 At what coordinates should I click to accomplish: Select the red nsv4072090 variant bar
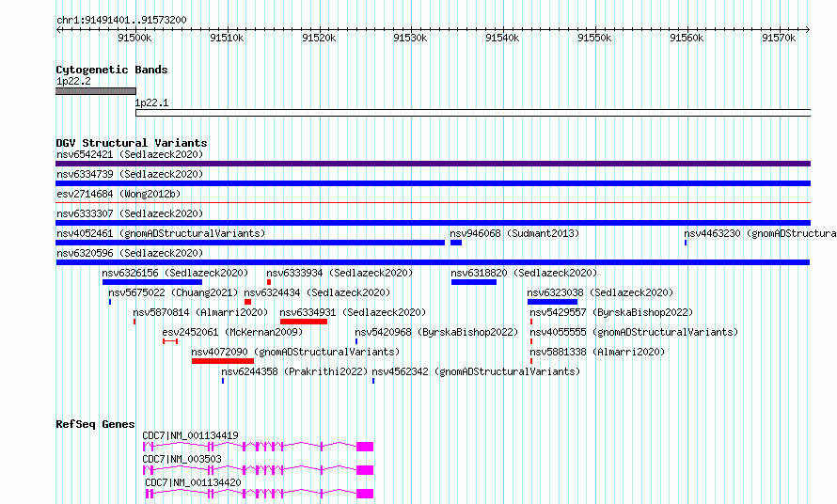[223, 361]
